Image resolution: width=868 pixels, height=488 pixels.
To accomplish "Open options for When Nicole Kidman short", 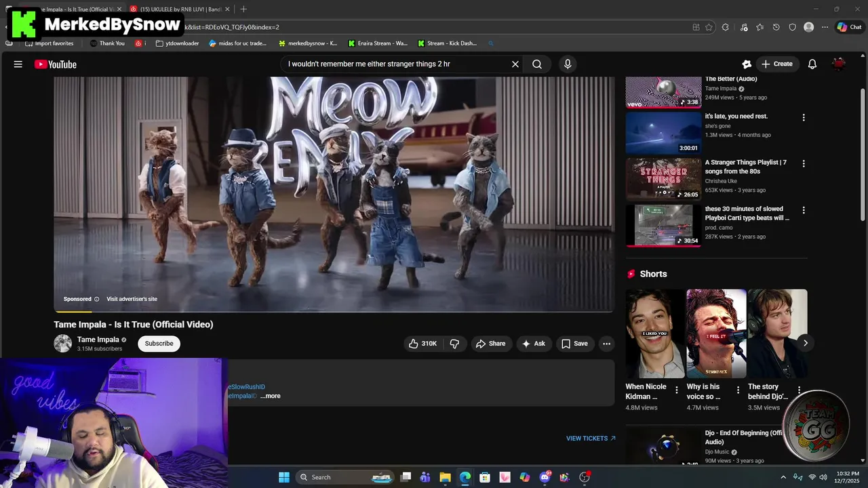I will point(677,390).
